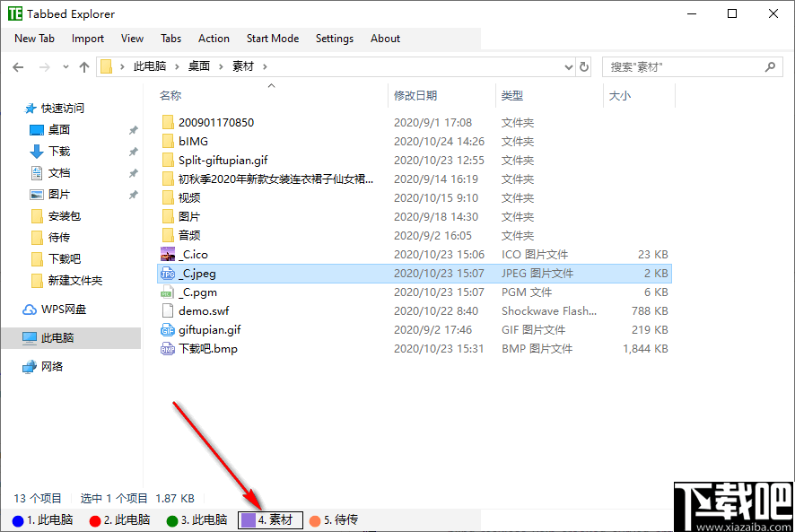Open the back history chevron dropdown
The height and width of the screenshot is (532, 795).
(65, 65)
